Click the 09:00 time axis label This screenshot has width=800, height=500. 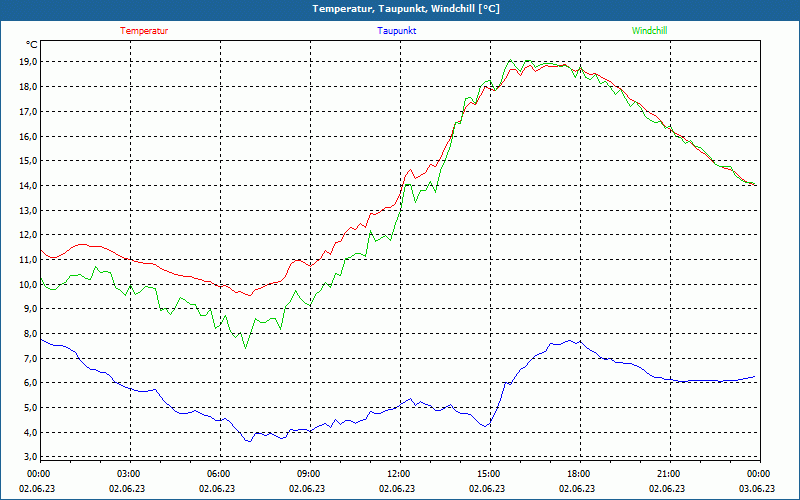coord(308,474)
